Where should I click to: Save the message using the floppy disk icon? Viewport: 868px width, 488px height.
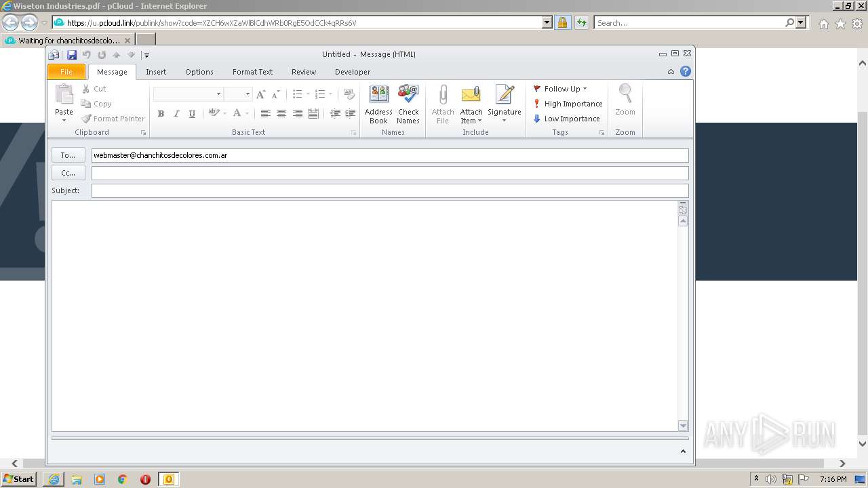71,55
